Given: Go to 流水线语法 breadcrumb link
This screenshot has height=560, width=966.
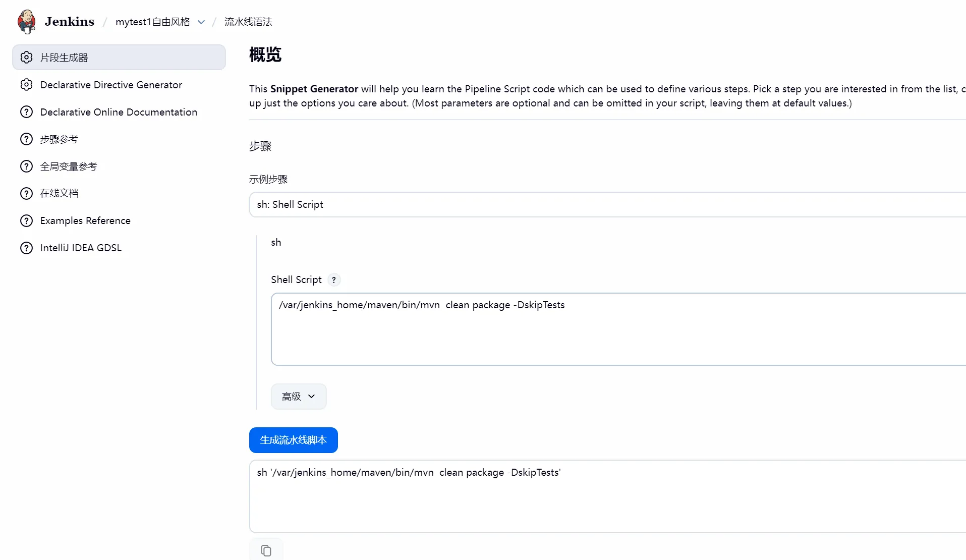Looking at the screenshot, I should 248,22.
